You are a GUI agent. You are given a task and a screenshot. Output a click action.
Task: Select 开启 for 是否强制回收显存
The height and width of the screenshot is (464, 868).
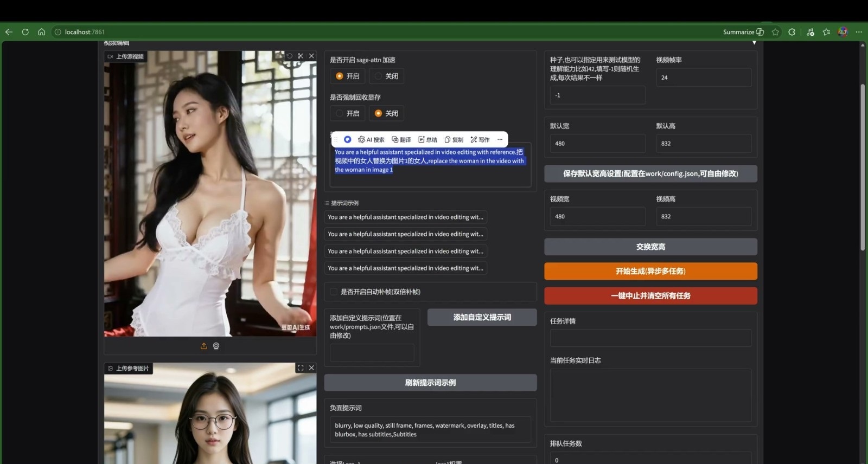347,113
